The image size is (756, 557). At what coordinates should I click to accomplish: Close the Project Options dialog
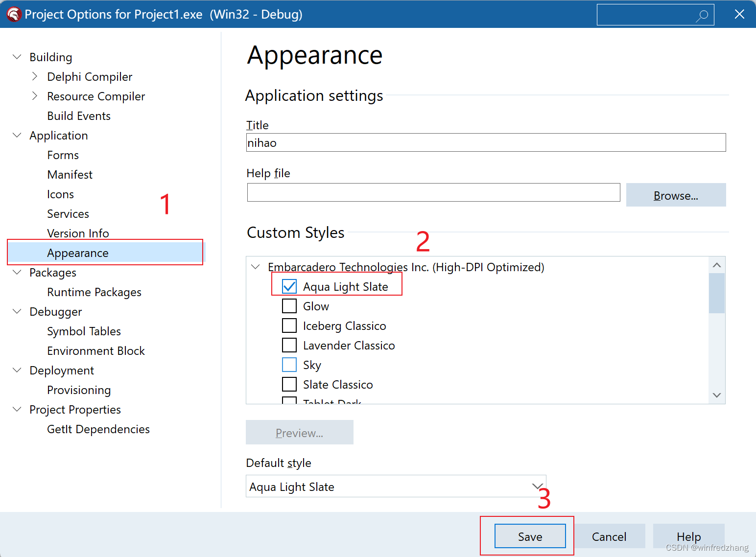coord(739,14)
